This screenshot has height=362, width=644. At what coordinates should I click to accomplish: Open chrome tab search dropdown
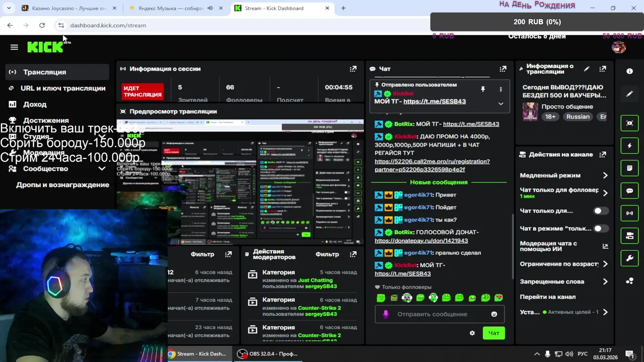click(x=9, y=8)
